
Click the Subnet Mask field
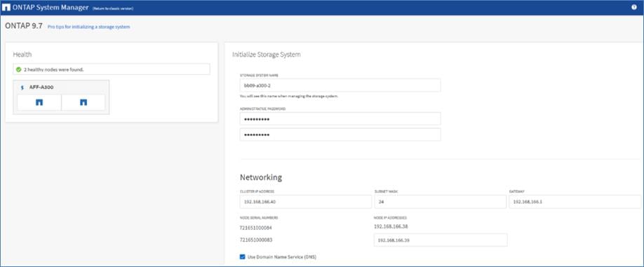click(x=440, y=202)
